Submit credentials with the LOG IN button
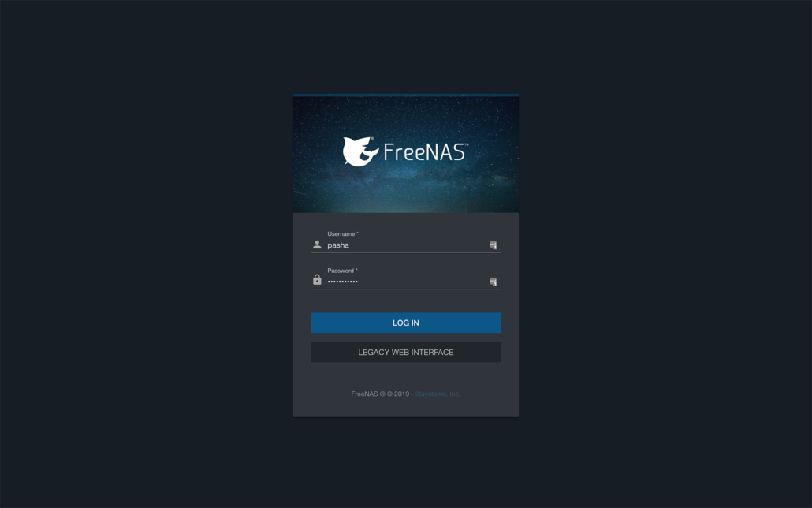 tap(405, 323)
